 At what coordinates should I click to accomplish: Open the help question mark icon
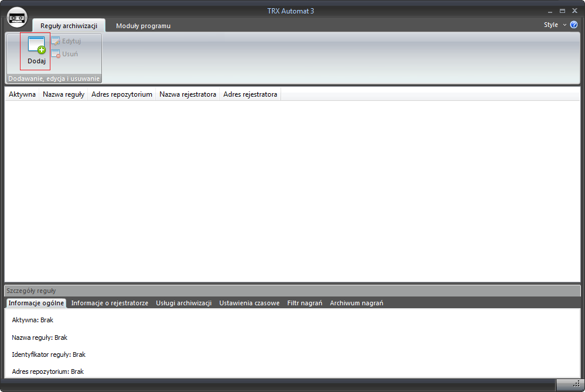(x=574, y=25)
